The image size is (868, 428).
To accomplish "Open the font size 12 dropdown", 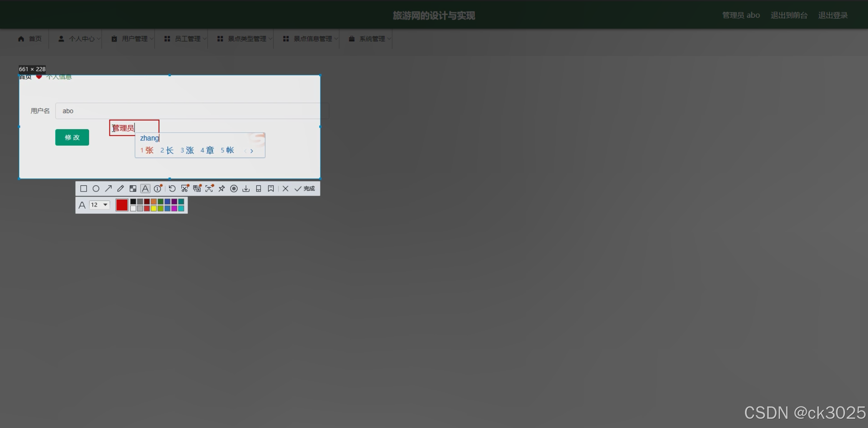I will pos(100,205).
